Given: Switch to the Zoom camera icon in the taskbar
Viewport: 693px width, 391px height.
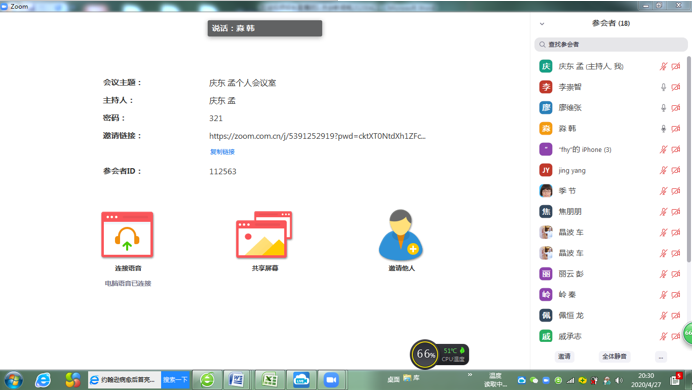Looking at the screenshot, I should pos(331,380).
